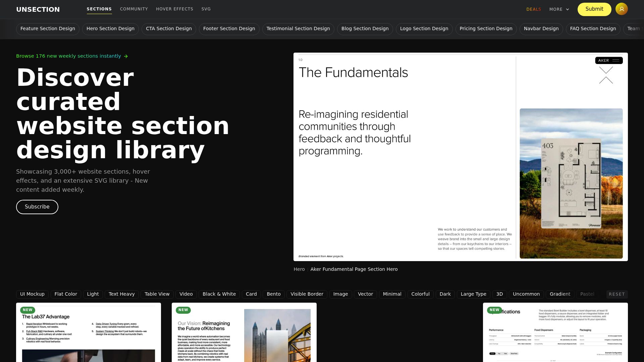
Task: Toggle the Flat Color filter tag
Action: (66, 294)
